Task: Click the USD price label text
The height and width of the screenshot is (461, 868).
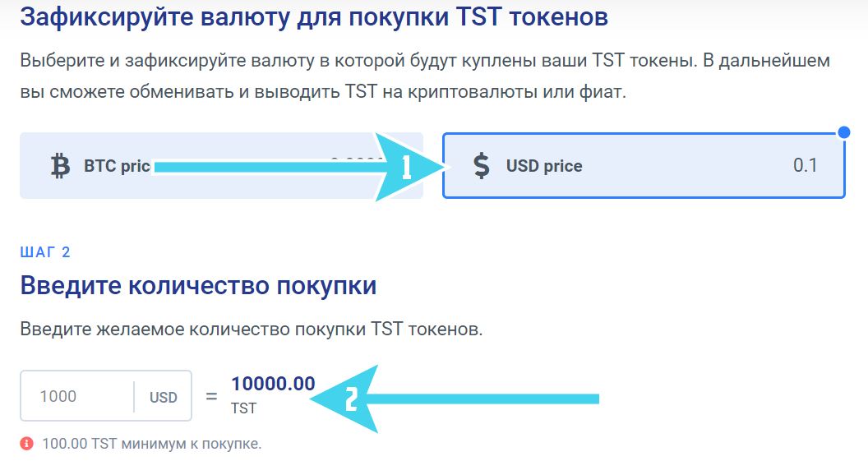Action: click(x=544, y=166)
